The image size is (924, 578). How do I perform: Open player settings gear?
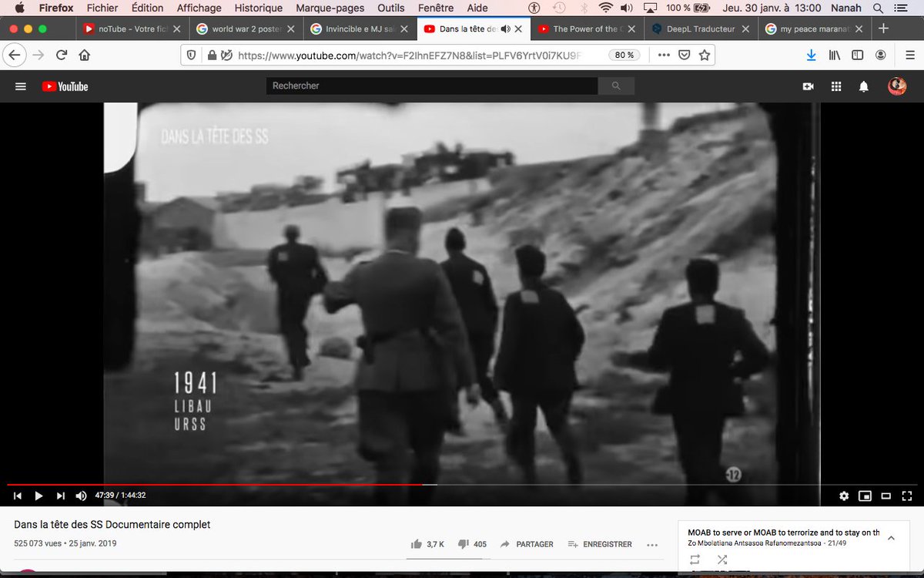click(844, 496)
